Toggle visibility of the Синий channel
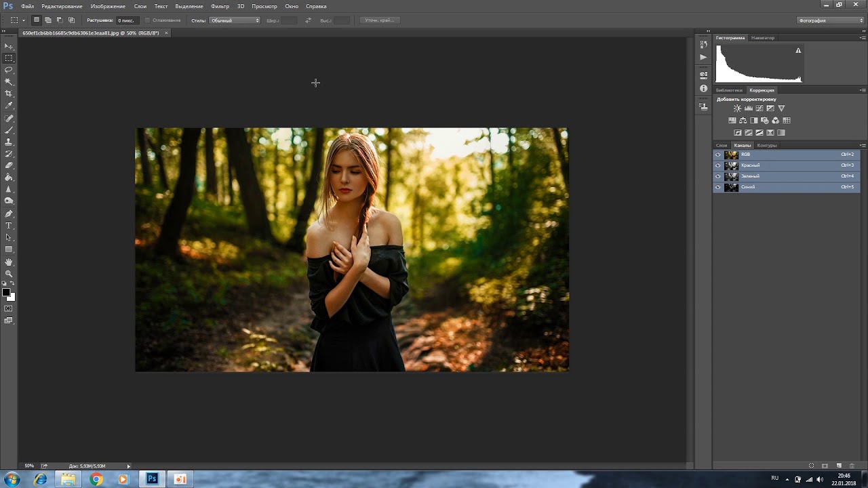 (x=718, y=187)
